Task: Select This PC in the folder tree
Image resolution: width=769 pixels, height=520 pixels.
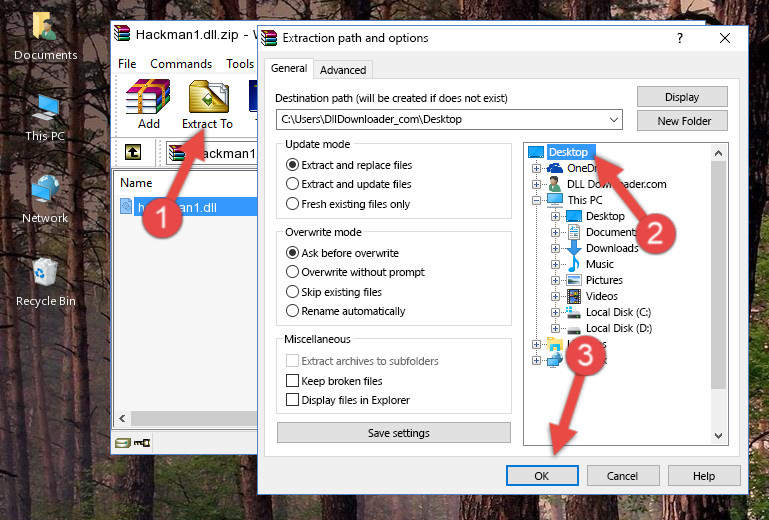Action: pyautogui.click(x=585, y=200)
